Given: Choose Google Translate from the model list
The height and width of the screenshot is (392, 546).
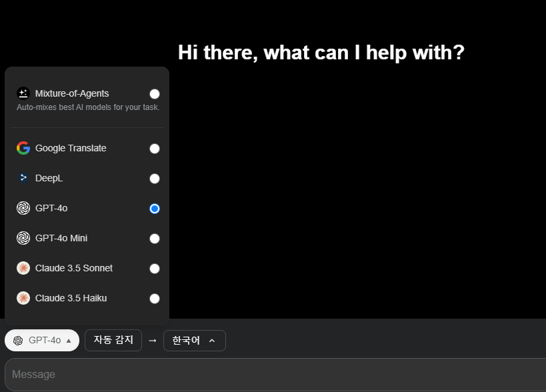Looking at the screenshot, I should pos(71,148).
